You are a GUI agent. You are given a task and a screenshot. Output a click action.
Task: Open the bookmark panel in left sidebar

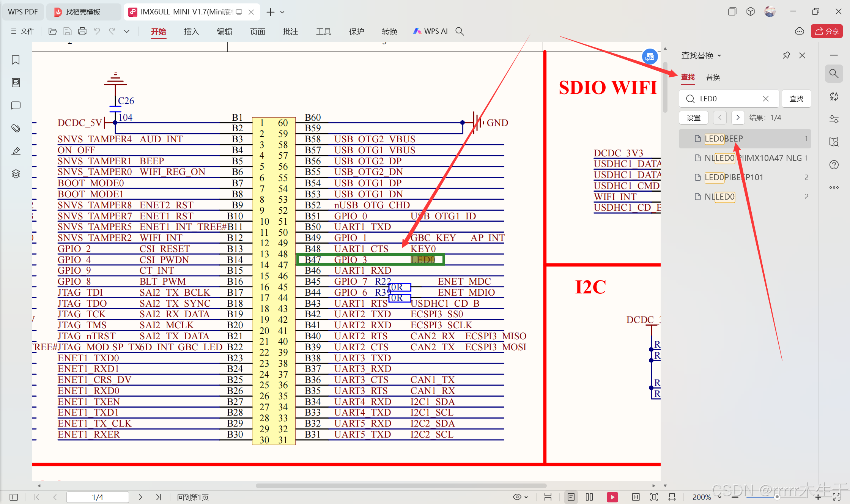[x=16, y=60]
